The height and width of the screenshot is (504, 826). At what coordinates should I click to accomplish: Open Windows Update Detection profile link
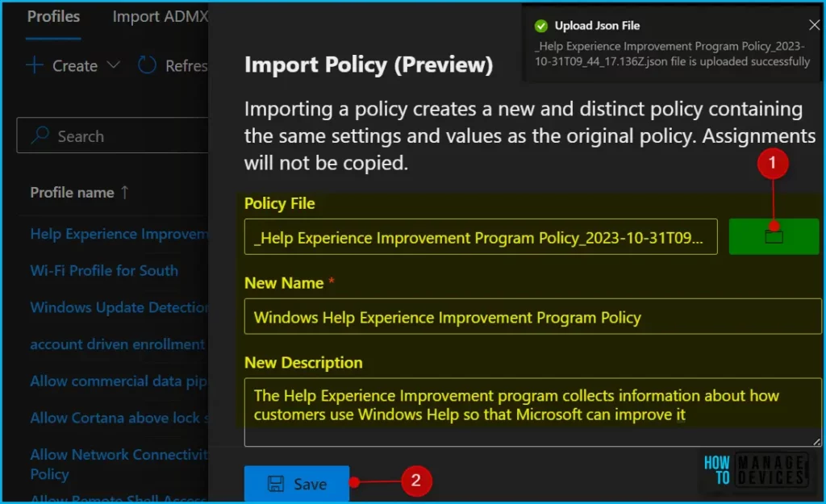point(119,307)
